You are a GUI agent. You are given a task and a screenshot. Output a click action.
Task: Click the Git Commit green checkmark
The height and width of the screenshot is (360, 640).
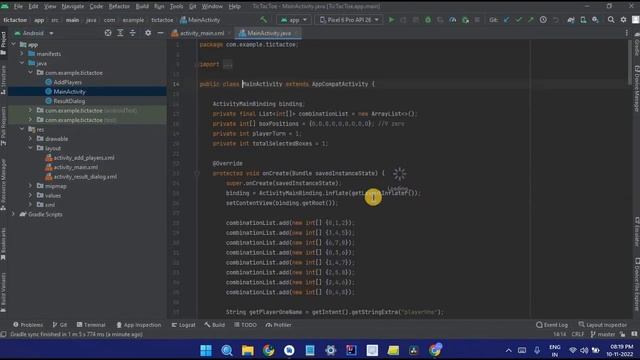pos(518,20)
